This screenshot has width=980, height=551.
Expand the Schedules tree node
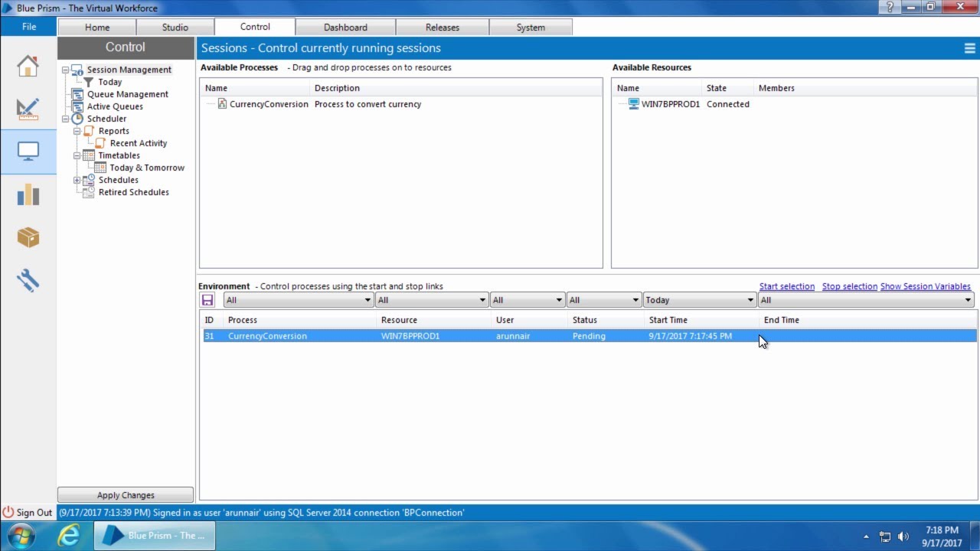click(77, 180)
